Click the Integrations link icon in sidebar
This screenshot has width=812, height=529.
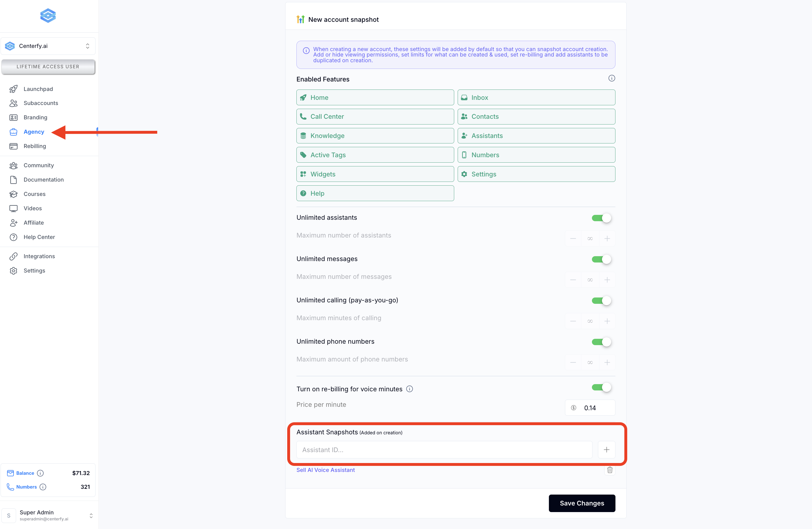click(x=13, y=256)
